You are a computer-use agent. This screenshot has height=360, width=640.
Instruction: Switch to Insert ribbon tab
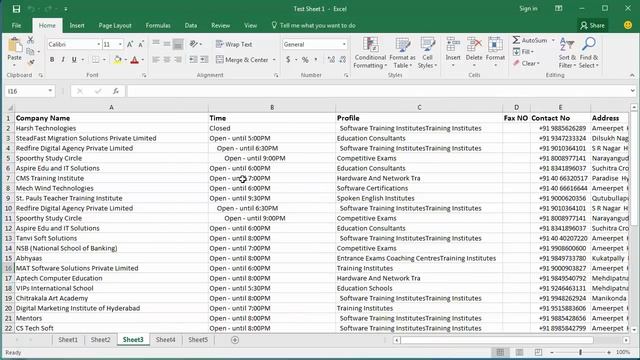tap(77, 25)
